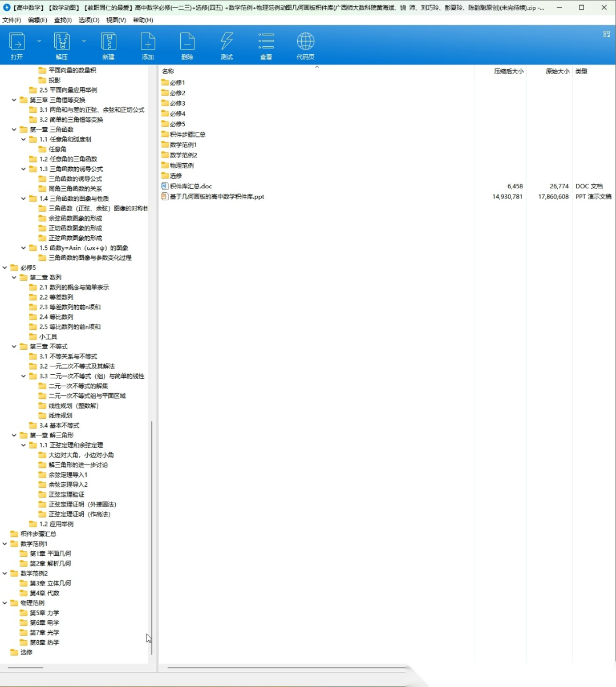Collapse the 第三章 不等式 node
616x687 pixels.
(14, 346)
